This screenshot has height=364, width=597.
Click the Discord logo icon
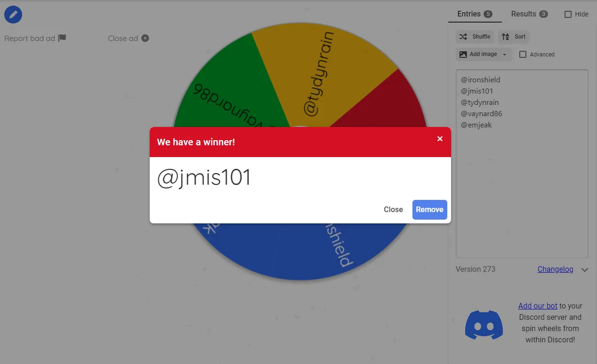tap(484, 325)
